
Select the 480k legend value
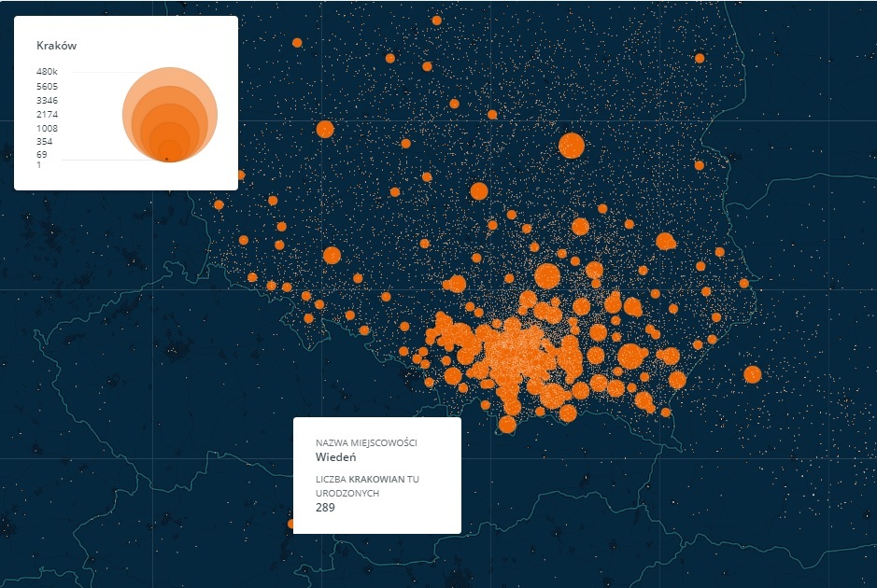click(x=47, y=72)
